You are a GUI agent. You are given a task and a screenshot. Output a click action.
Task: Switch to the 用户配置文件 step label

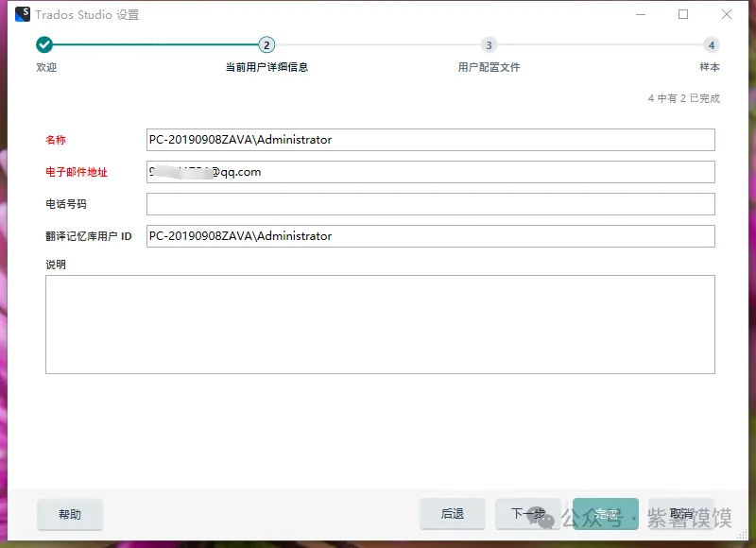(x=489, y=67)
